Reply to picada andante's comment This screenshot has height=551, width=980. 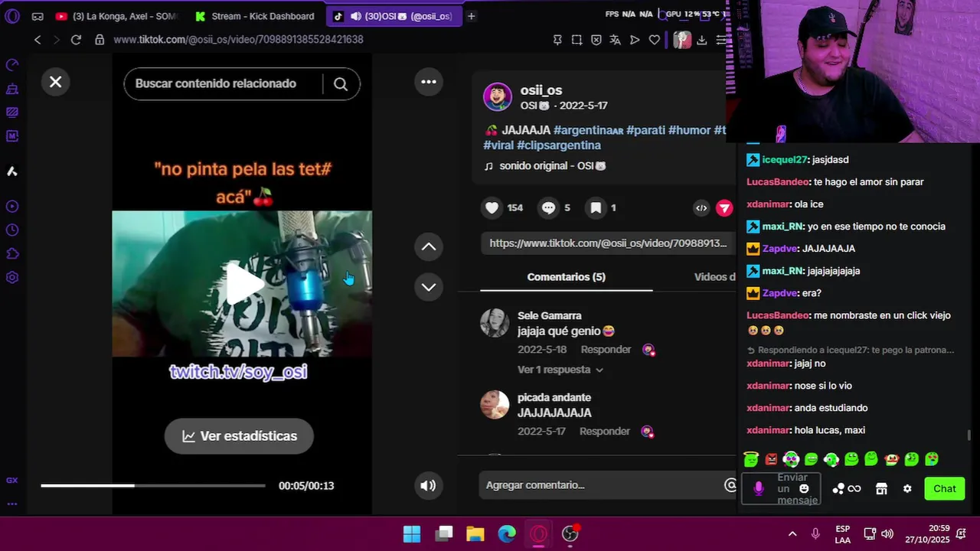tap(604, 432)
